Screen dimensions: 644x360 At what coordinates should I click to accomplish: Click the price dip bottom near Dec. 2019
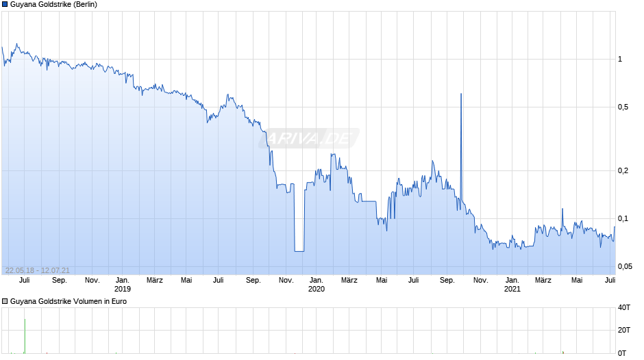click(x=299, y=250)
